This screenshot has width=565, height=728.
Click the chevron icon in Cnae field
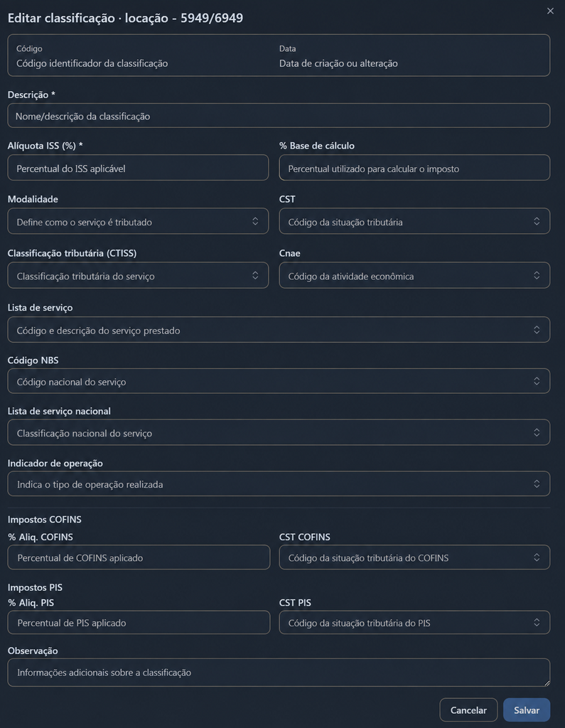coord(536,275)
